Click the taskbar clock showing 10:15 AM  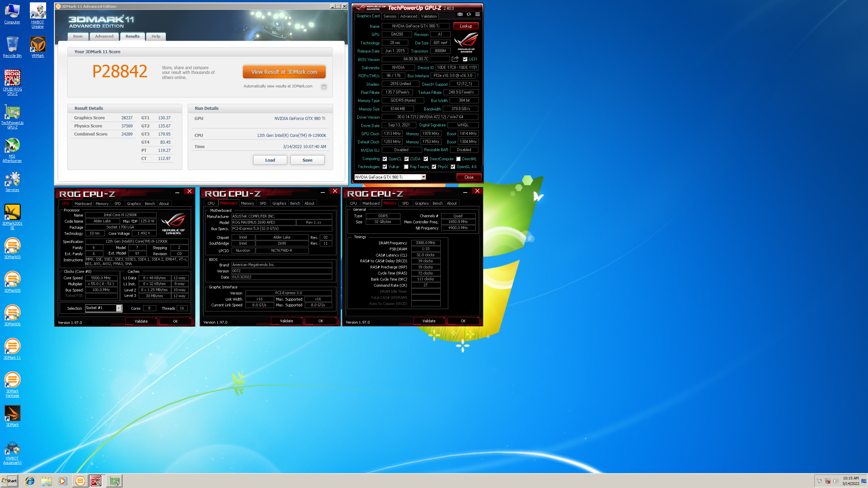(x=851, y=481)
